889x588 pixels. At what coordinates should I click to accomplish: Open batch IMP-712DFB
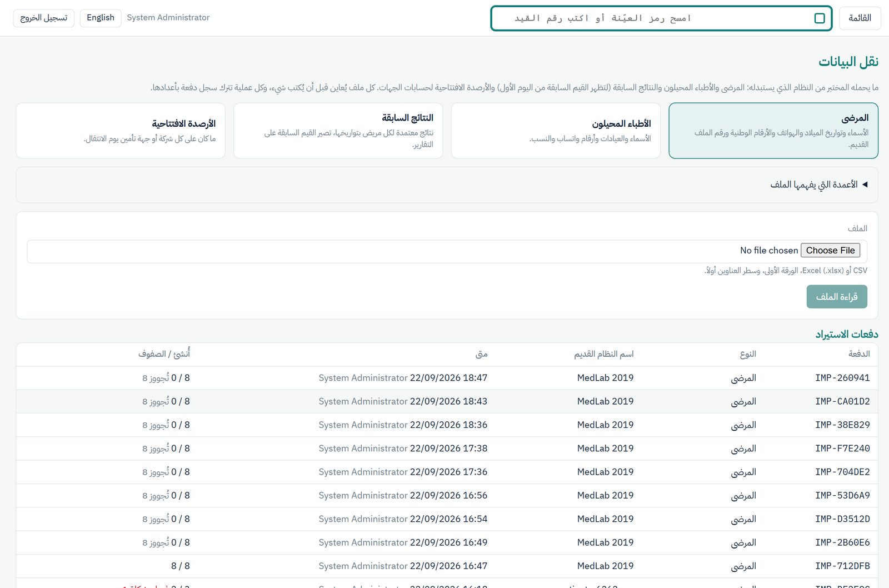click(x=842, y=566)
